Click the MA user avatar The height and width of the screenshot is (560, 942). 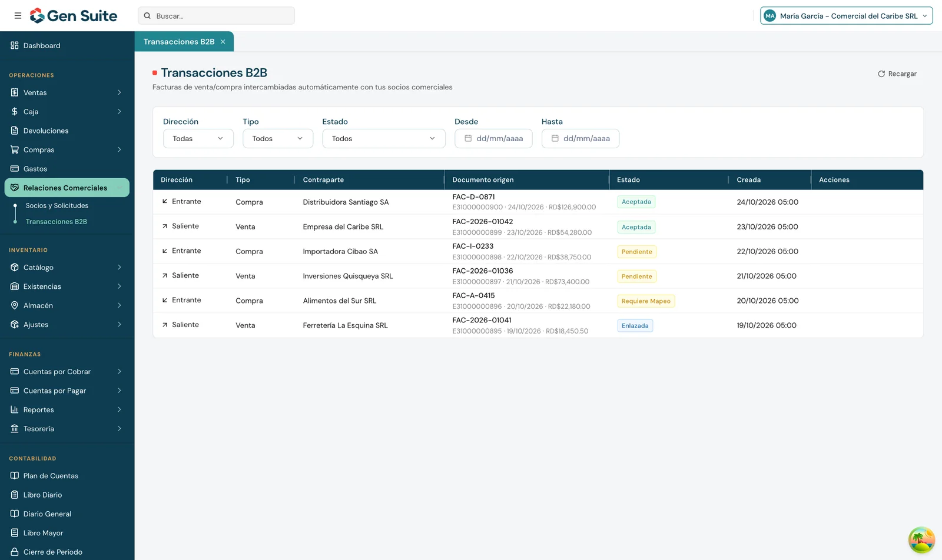pos(770,16)
